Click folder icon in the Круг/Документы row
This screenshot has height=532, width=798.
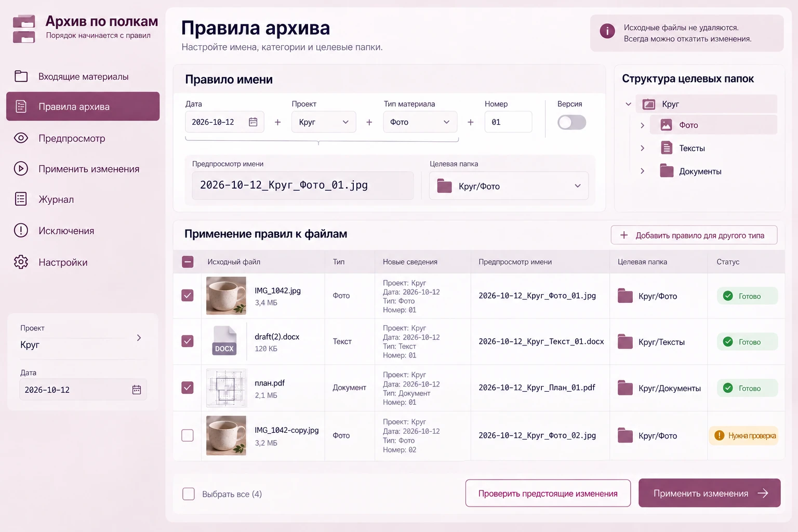point(625,388)
